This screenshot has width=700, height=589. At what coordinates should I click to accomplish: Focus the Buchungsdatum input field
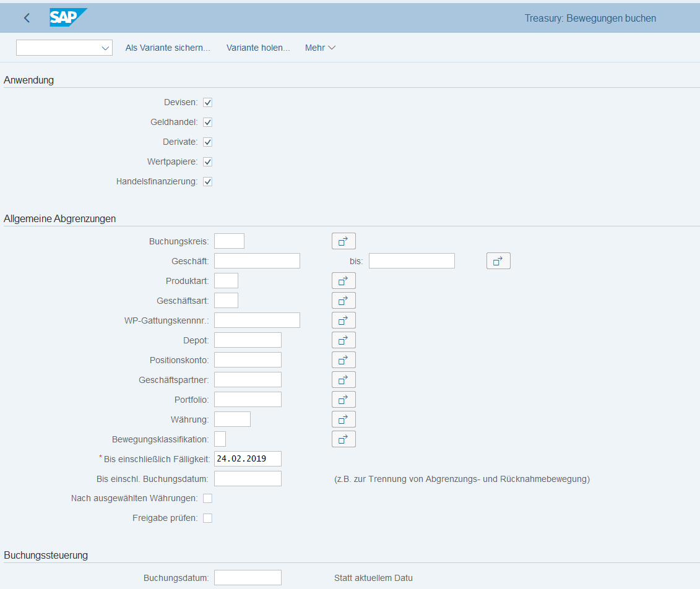click(x=248, y=578)
